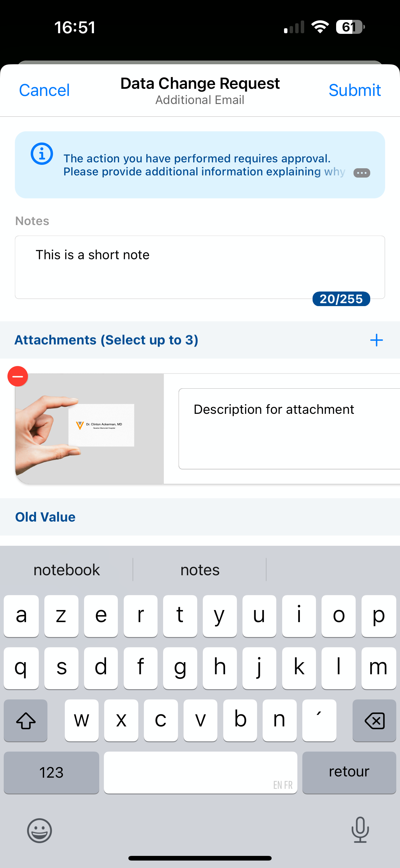The height and width of the screenshot is (868, 400).
Task: Expand the truncated approval message ellipsis
Action: [x=362, y=173]
